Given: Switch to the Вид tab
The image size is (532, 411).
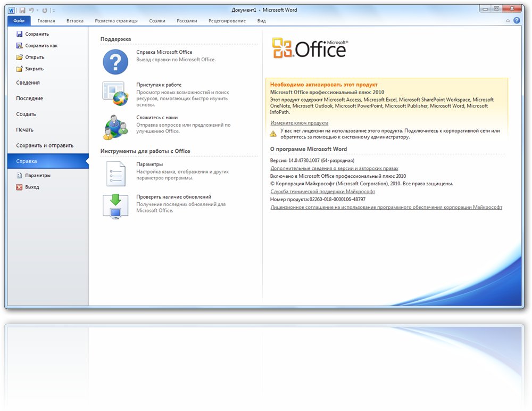Looking at the screenshot, I should point(262,21).
